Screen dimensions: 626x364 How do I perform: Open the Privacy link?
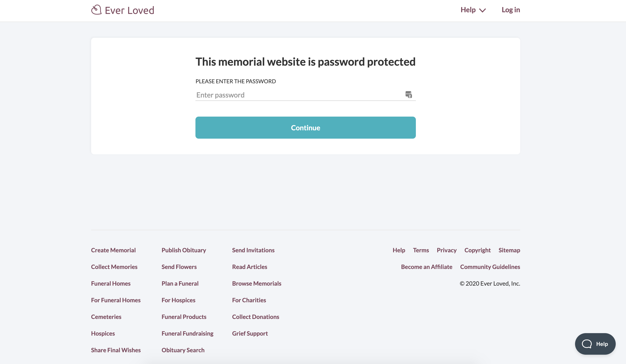446,250
